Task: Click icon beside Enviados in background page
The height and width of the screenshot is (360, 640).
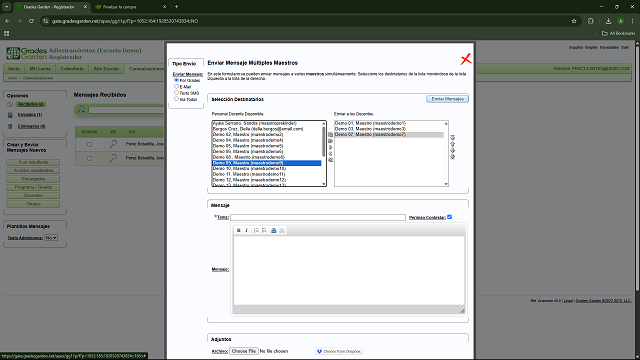Action: 10,115
